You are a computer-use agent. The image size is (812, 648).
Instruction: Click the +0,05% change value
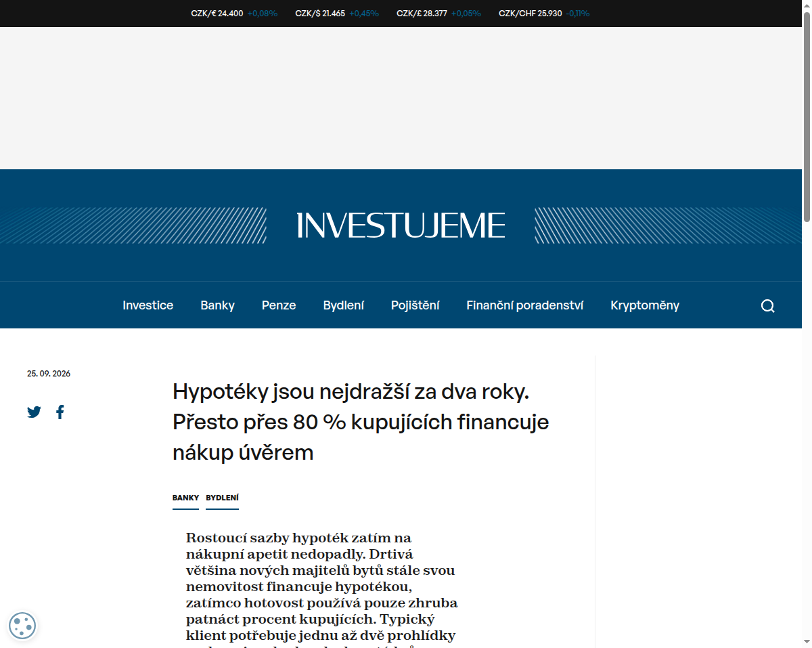466,13
